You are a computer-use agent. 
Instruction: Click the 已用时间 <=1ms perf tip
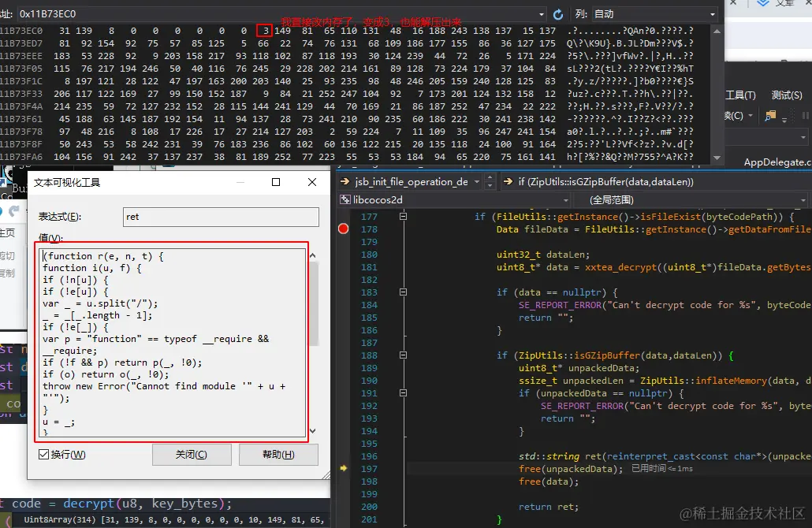(662, 468)
